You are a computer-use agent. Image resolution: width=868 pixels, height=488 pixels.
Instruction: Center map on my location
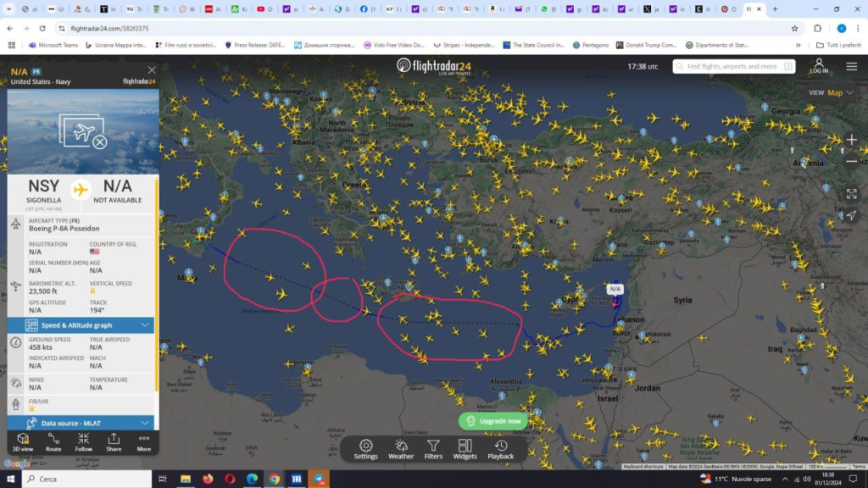[851, 215]
